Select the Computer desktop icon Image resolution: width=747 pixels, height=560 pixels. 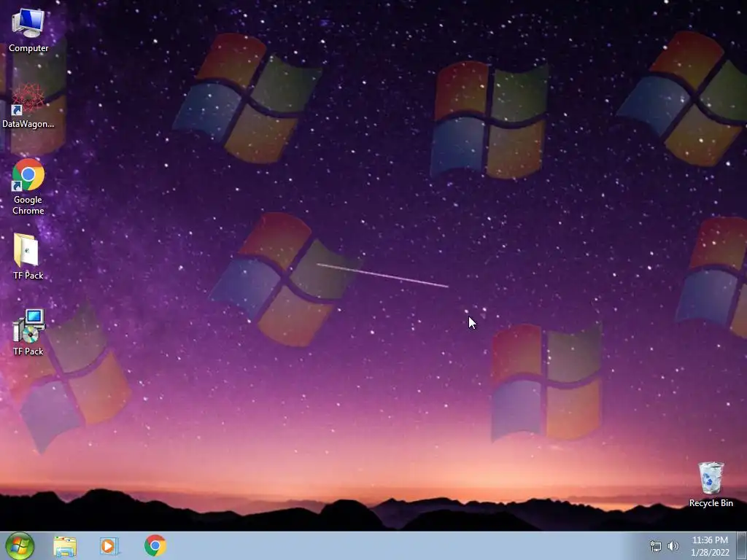click(28, 30)
